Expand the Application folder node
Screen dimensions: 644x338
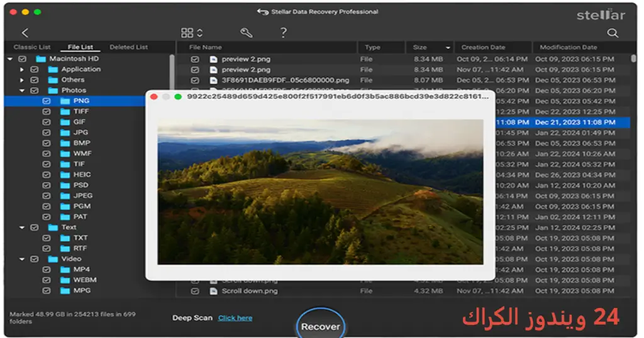tap(22, 69)
